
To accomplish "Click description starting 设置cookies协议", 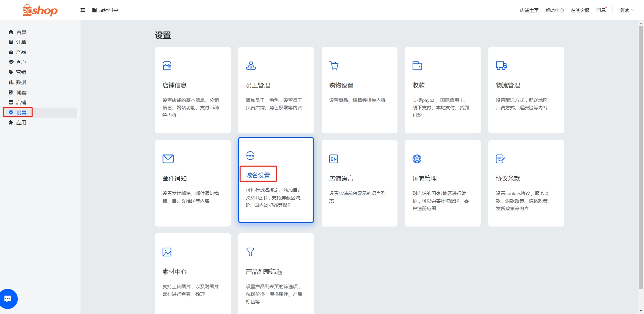I will coord(523,201).
